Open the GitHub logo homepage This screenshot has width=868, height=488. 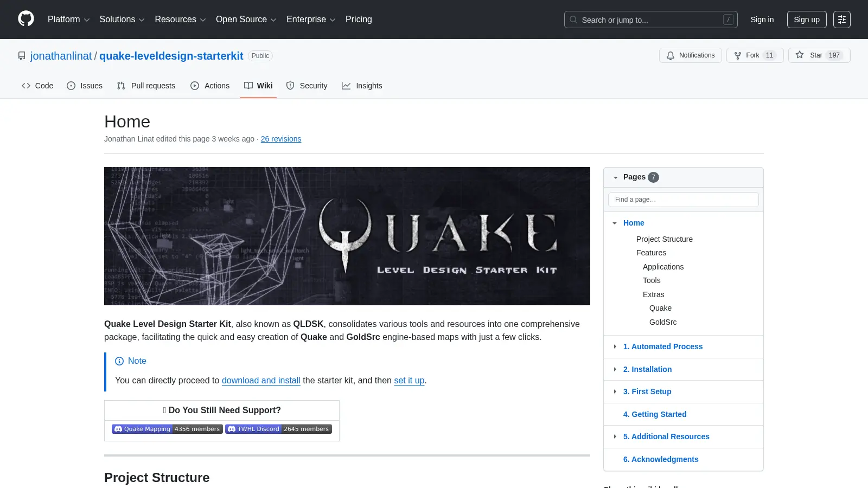26,19
